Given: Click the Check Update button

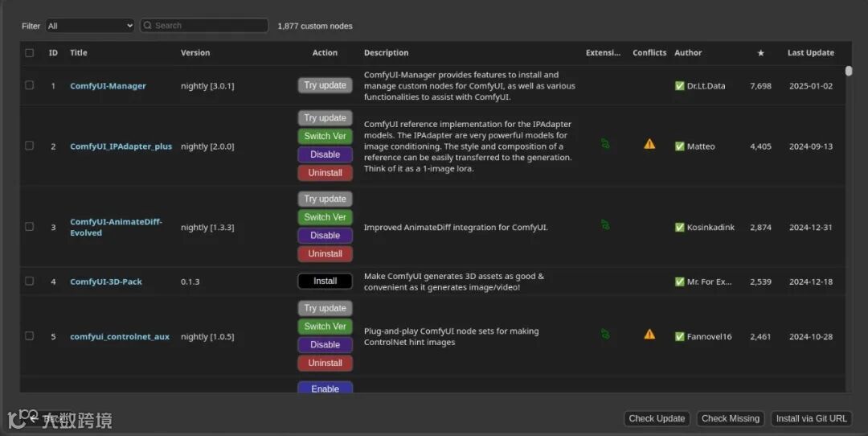Looking at the screenshot, I should (x=657, y=419).
